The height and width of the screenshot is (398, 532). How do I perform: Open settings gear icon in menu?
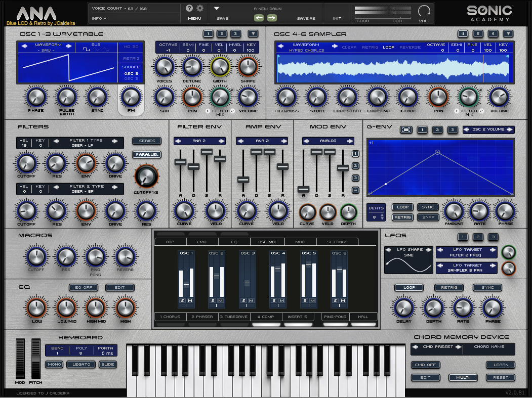200,8
